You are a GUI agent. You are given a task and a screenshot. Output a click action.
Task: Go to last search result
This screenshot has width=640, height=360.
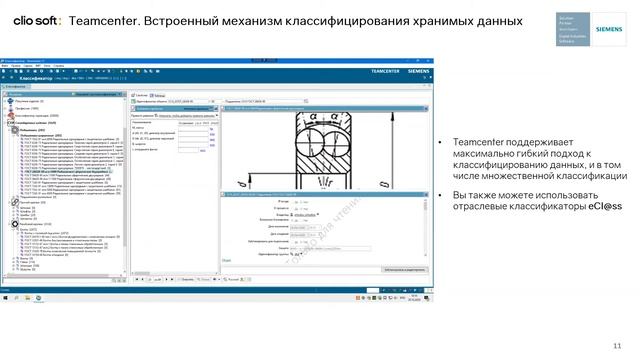pyautogui.click(x=172, y=280)
